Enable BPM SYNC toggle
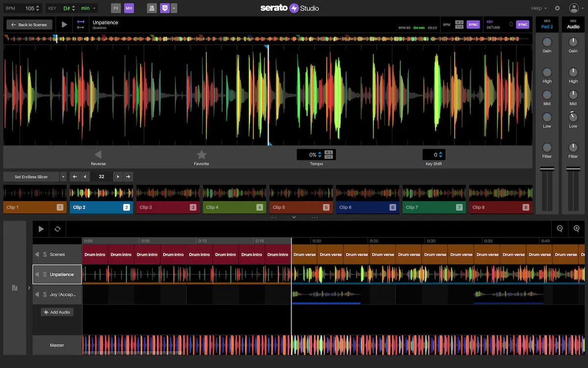Viewport: 588px width, 368px height. [473, 24]
